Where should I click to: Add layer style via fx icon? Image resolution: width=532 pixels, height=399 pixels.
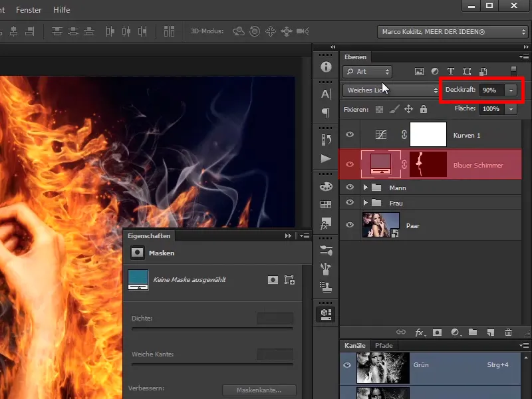coord(420,332)
